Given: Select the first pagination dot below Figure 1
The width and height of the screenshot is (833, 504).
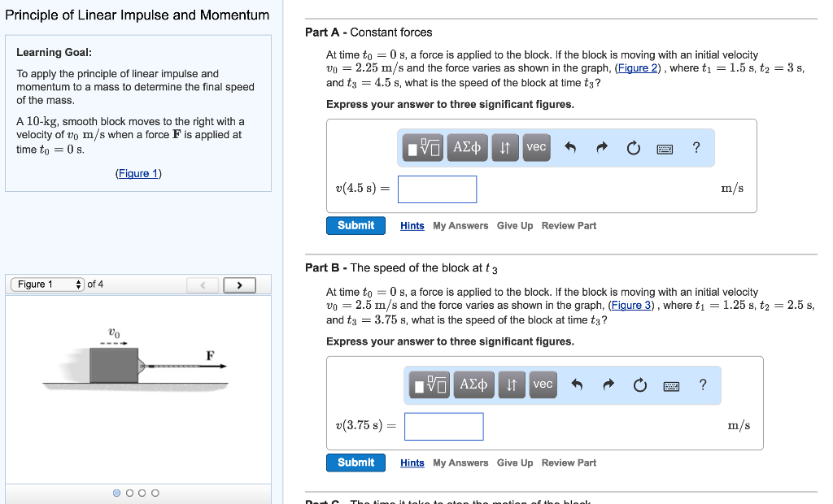Looking at the screenshot, I should click(116, 492).
